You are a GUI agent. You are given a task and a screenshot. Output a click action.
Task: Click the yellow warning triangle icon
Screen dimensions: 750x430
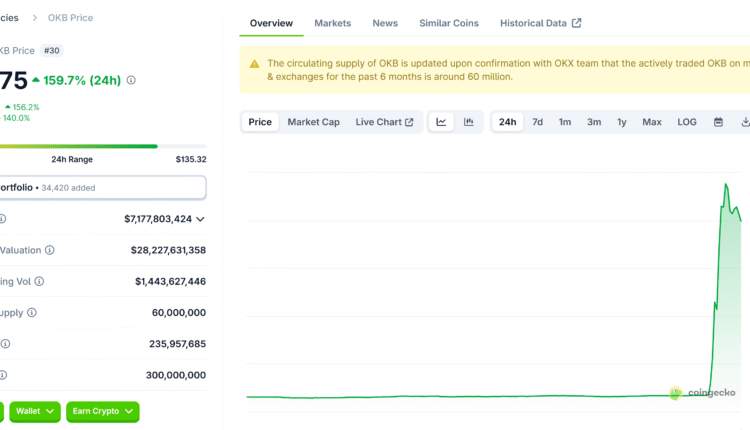pos(254,62)
